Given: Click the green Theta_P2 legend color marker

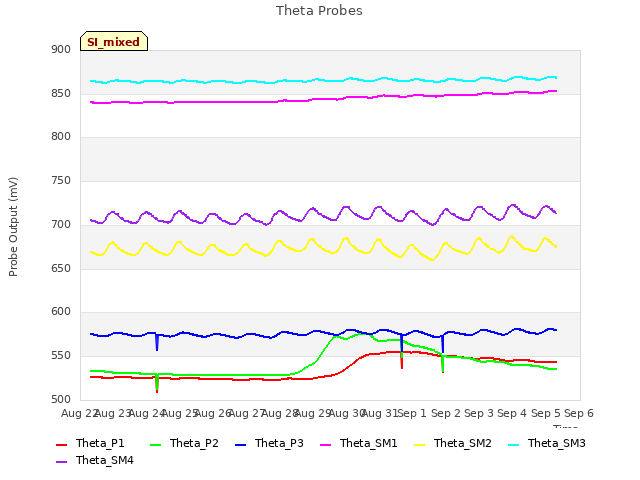Looking at the screenshot, I should (x=156, y=444).
